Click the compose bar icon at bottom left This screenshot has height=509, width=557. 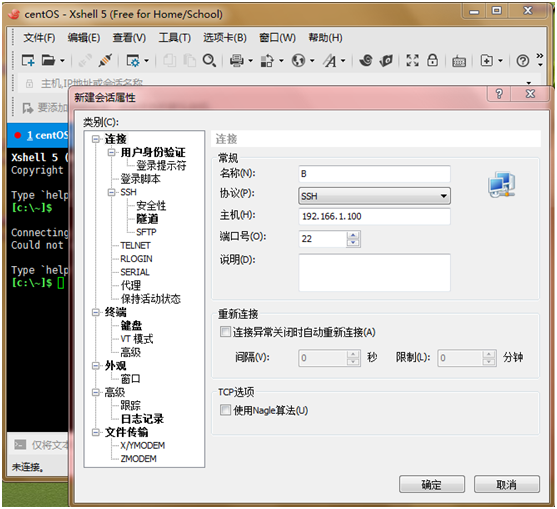coord(20,444)
